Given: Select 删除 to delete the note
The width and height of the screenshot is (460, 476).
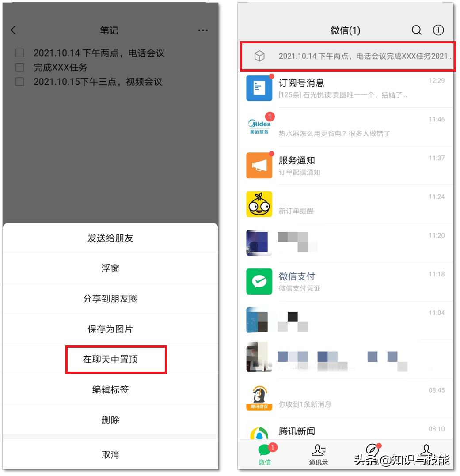Looking at the screenshot, I should (110, 420).
